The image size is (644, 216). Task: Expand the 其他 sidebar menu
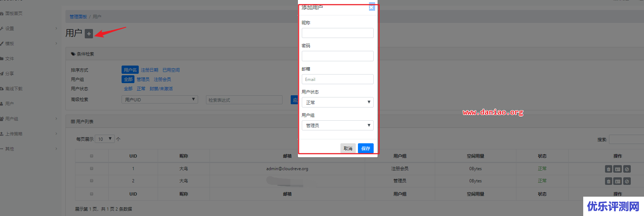pos(29,149)
